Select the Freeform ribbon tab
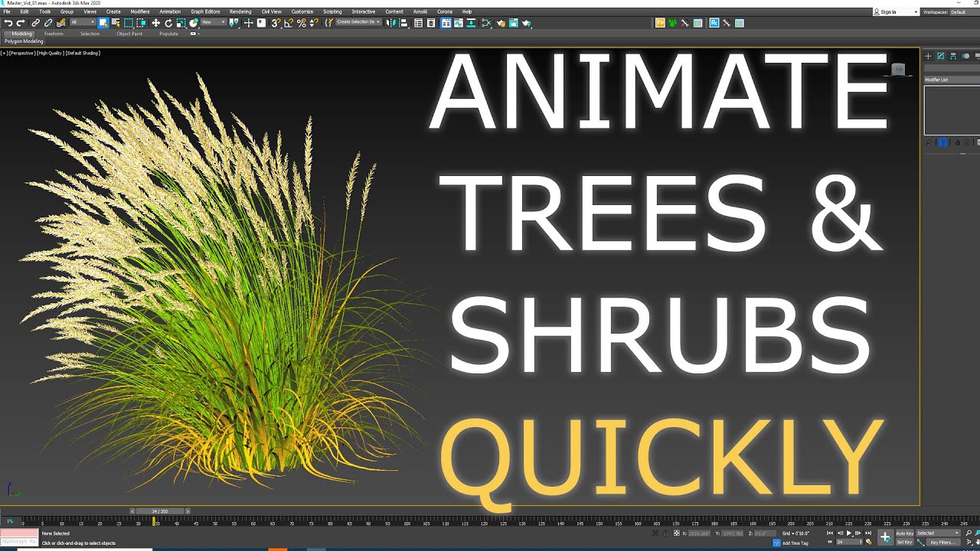 click(x=54, y=34)
